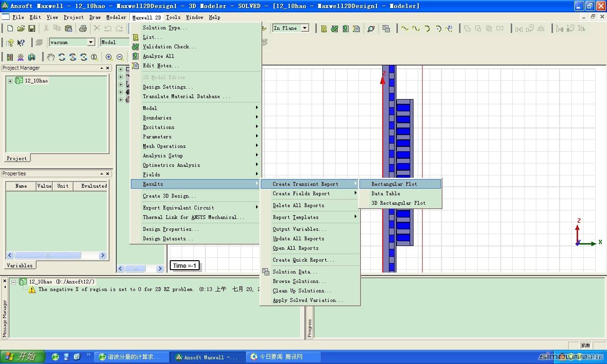This screenshot has height=364, width=607.
Task: Click the Properties scrollbar right arrow
Action: pyautogui.click(x=102, y=255)
